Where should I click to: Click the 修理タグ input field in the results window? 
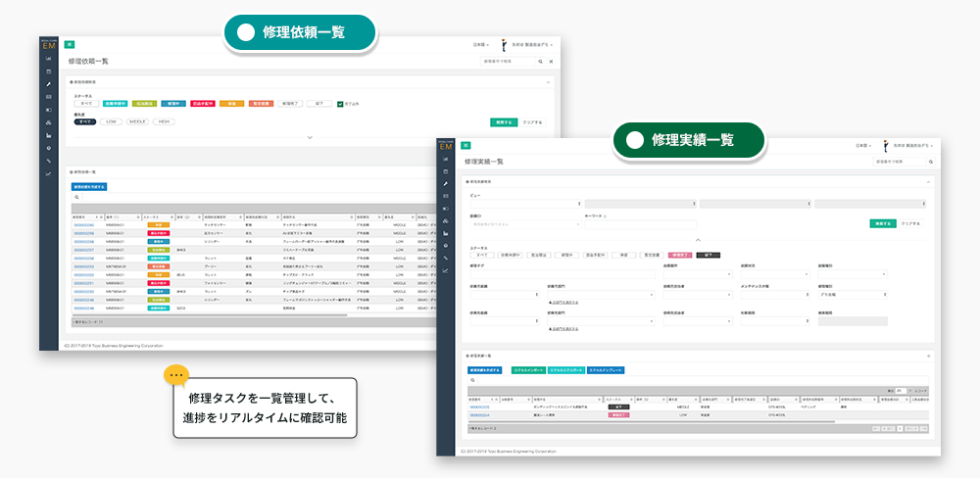click(x=563, y=274)
